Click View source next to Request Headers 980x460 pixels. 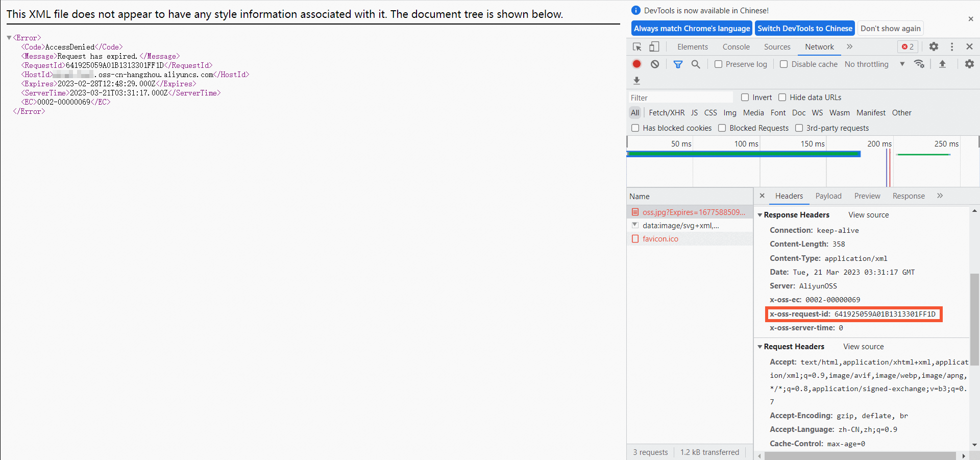(x=863, y=346)
